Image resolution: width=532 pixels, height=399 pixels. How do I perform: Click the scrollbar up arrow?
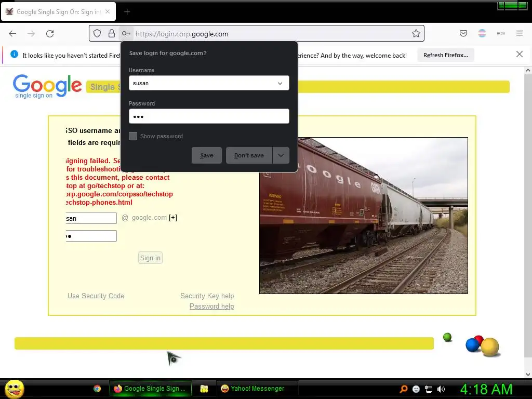(528, 71)
